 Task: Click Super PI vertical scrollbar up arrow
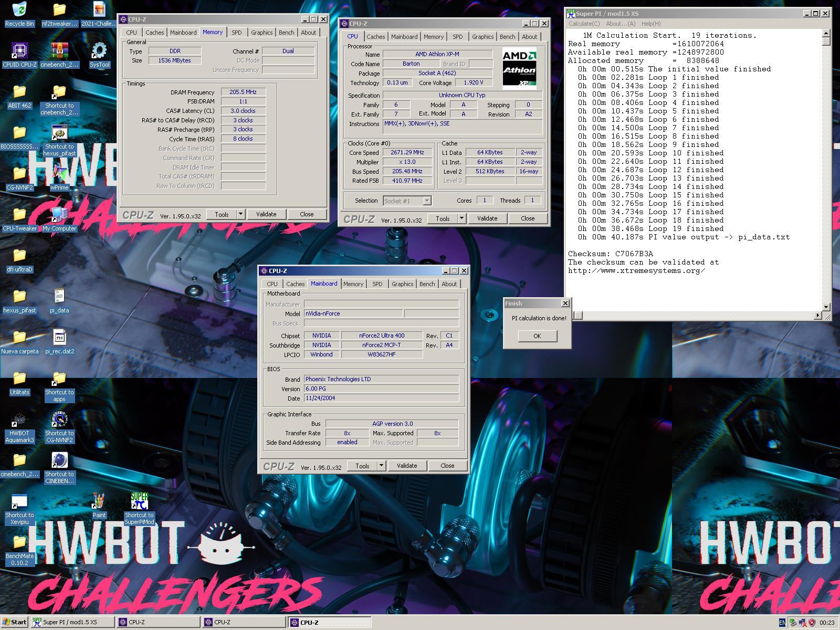click(826, 34)
